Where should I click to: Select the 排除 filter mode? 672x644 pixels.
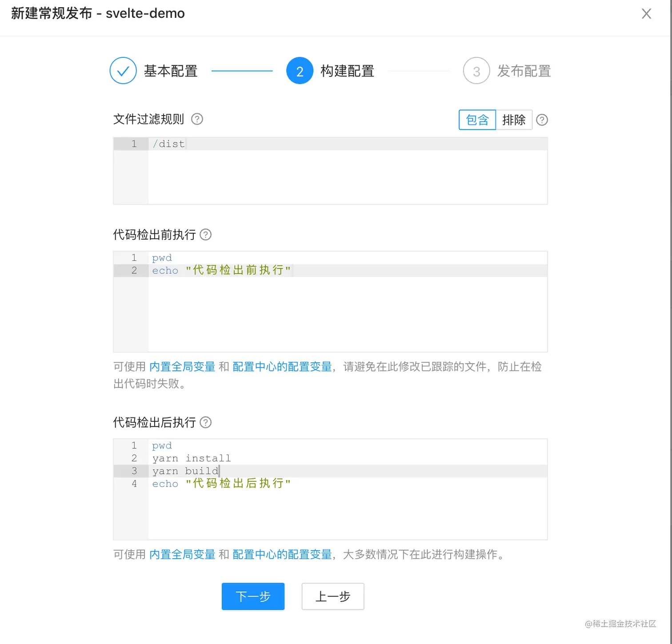(514, 120)
